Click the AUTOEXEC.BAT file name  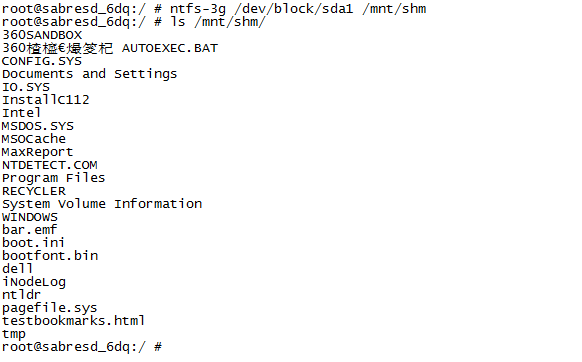(170, 48)
